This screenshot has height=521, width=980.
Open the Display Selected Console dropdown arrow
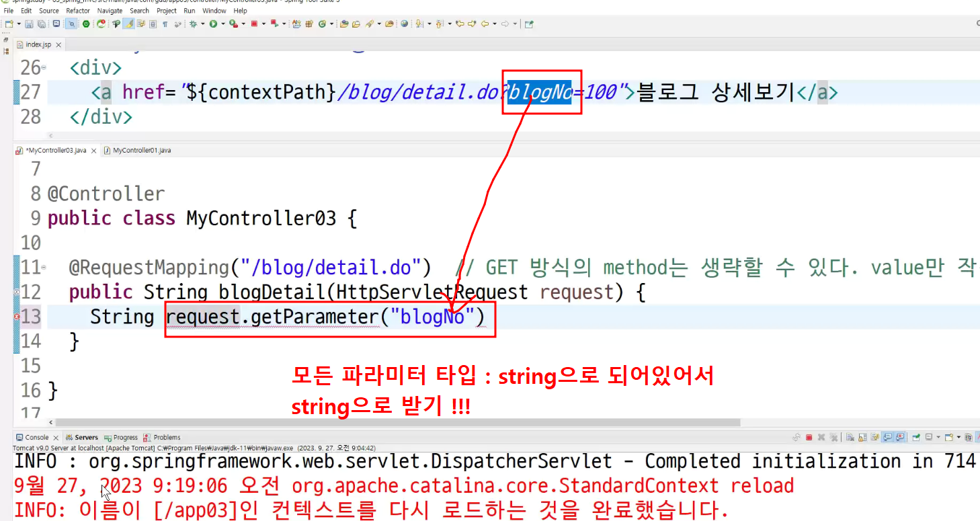(938, 437)
